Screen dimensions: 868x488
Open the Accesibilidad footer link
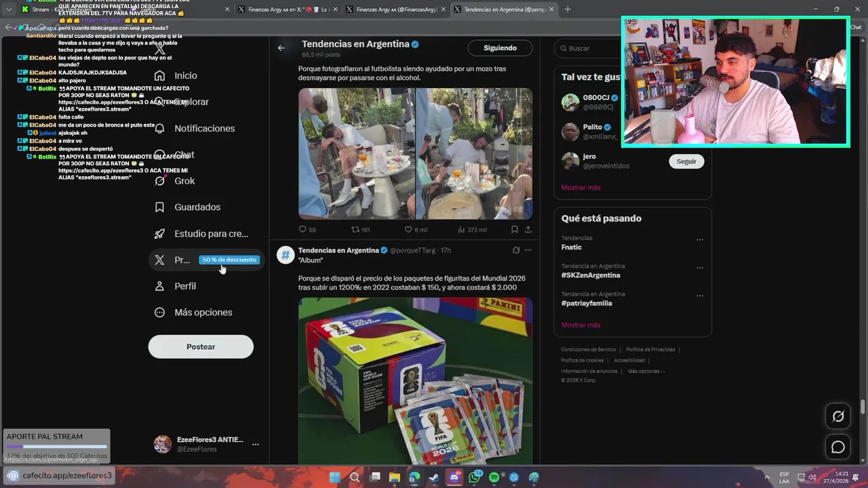pyautogui.click(x=629, y=361)
